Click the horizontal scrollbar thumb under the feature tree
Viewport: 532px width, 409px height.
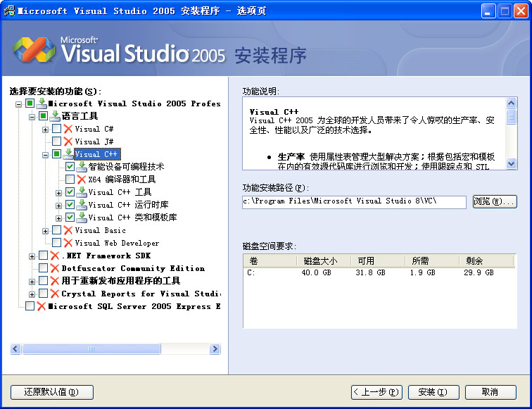(x=91, y=348)
